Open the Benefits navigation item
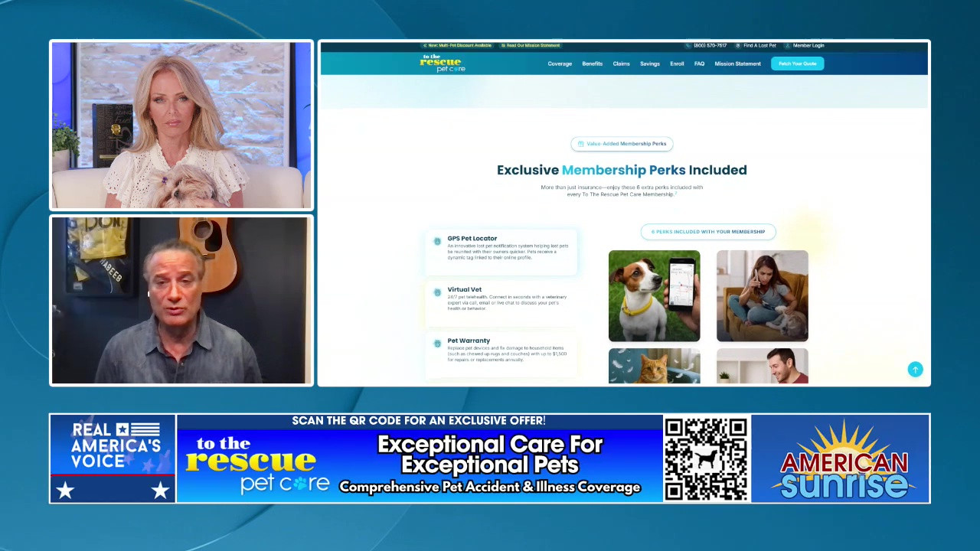Image resolution: width=980 pixels, height=551 pixels. tap(592, 64)
